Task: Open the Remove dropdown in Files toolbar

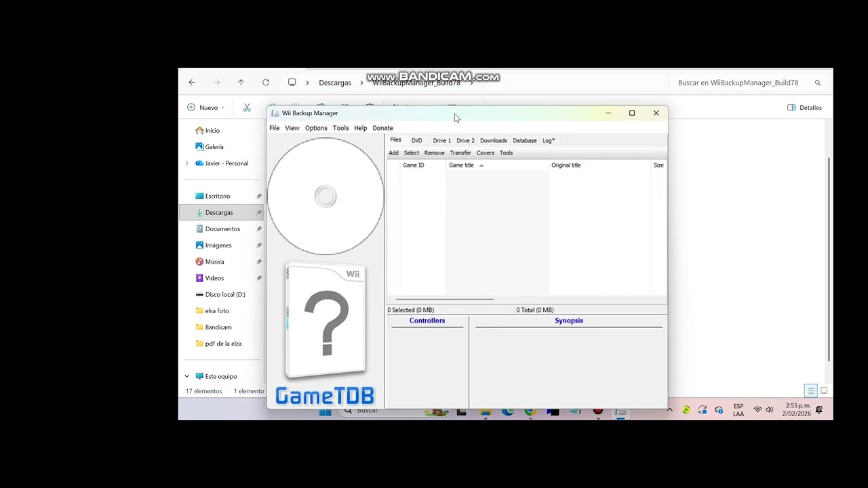Action: pos(434,153)
